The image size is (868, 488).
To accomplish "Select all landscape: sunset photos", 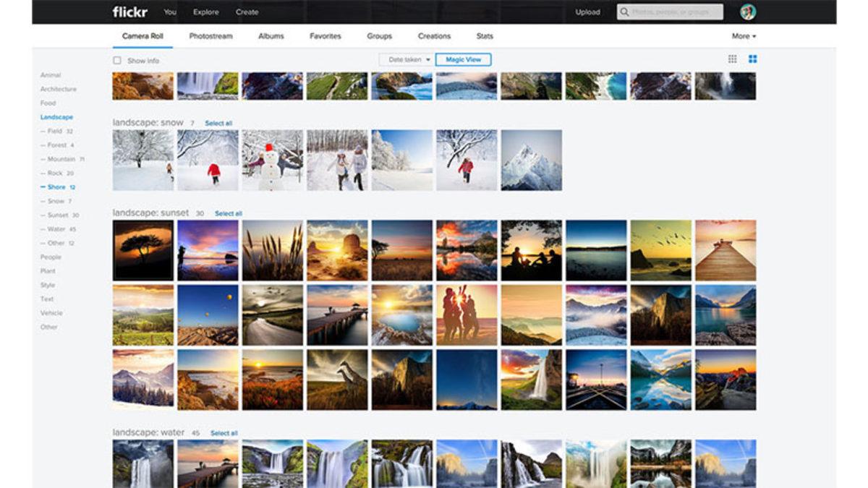I will pos(228,214).
